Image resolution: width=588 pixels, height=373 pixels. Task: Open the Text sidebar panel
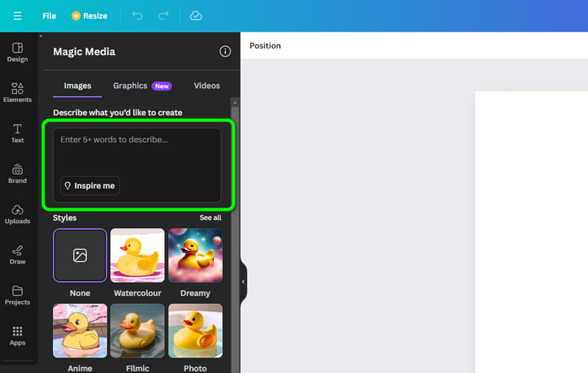click(17, 134)
